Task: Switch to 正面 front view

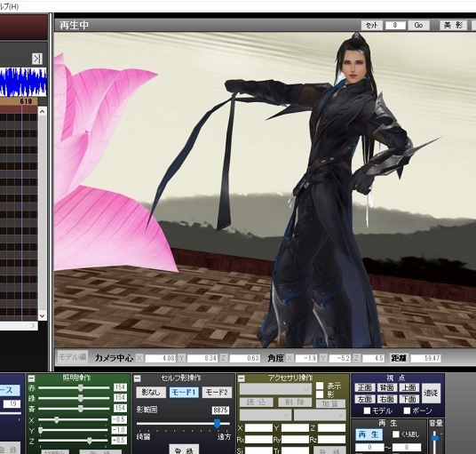Action: (x=365, y=387)
